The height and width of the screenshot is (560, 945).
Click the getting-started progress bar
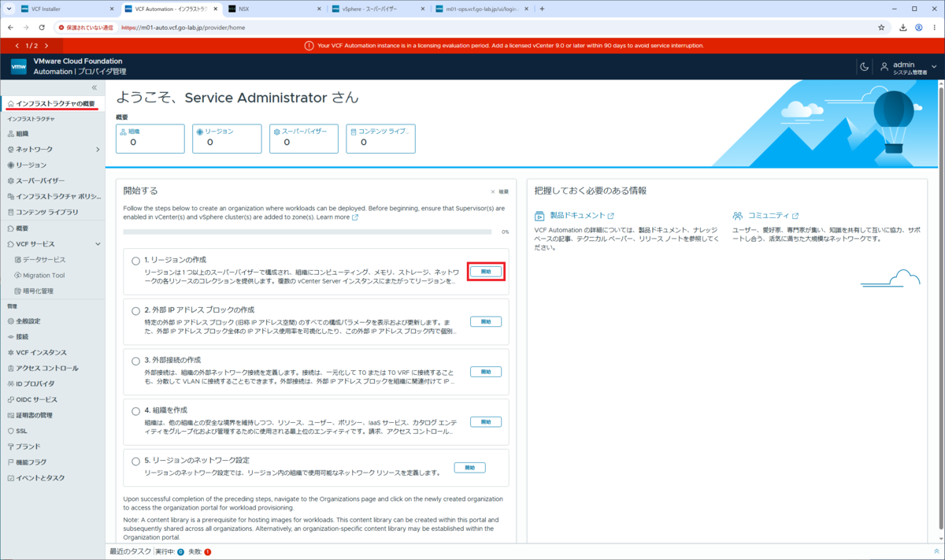[x=307, y=232]
